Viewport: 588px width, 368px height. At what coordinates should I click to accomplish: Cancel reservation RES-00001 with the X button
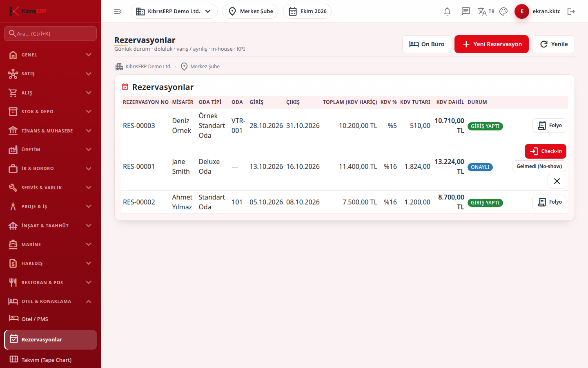(557, 181)
